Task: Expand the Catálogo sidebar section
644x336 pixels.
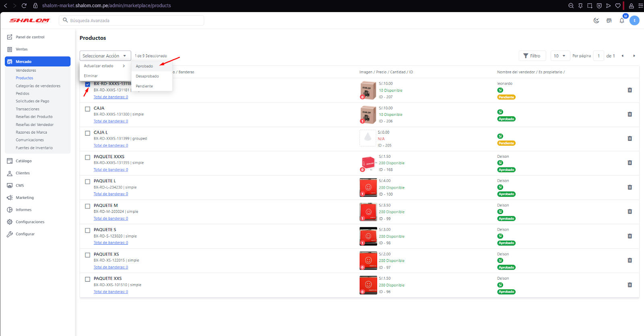Action: tap(24, 161)
